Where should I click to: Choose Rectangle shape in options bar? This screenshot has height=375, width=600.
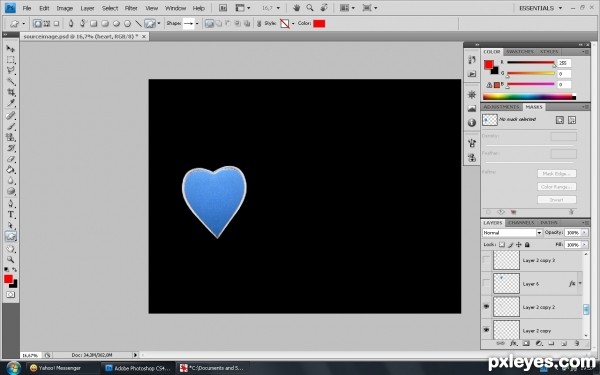coord(93,24)
